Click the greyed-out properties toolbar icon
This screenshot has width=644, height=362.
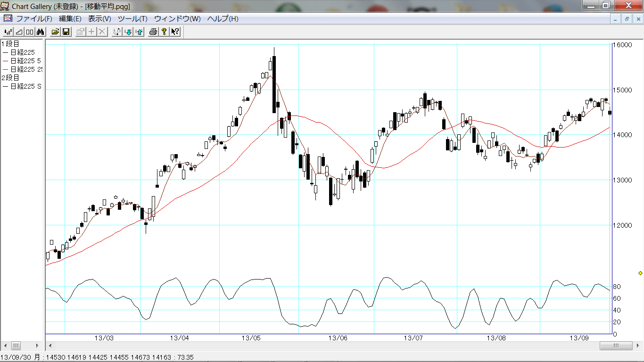coord(81,32)
